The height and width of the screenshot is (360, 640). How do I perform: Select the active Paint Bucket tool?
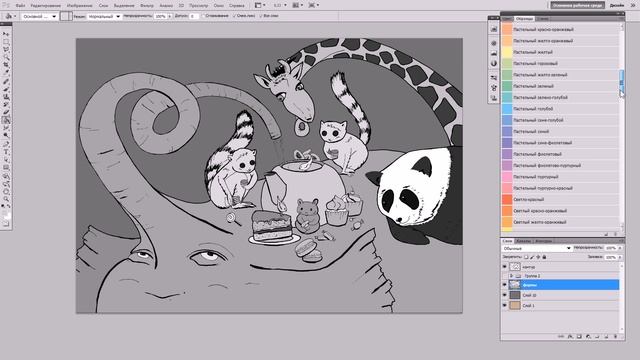coord(6,120)
